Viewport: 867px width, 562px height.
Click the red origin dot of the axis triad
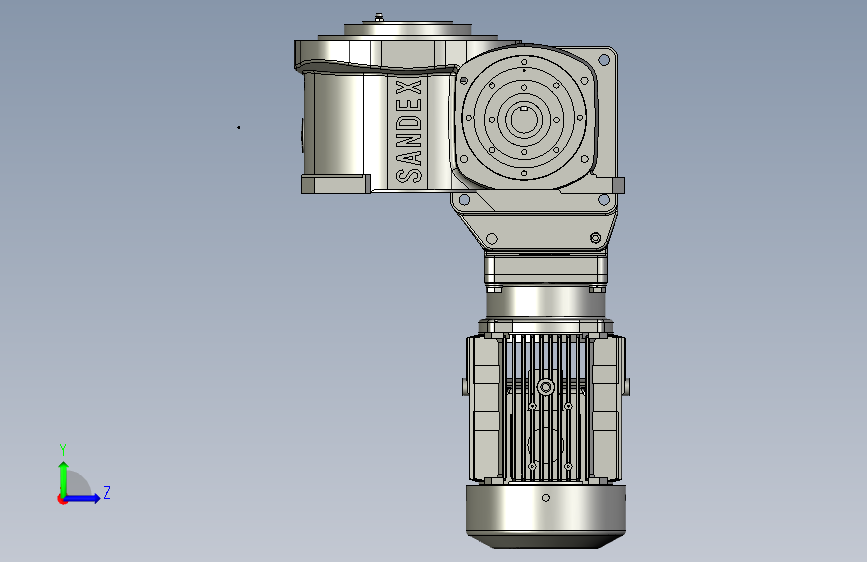62,499
